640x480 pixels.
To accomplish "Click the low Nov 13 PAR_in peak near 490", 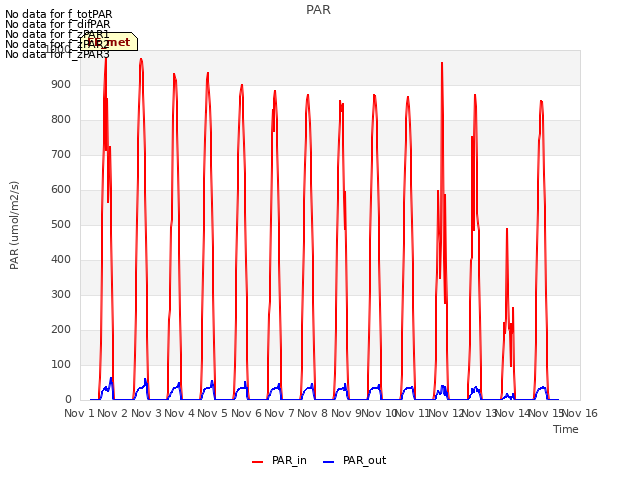I will (507, 229).
